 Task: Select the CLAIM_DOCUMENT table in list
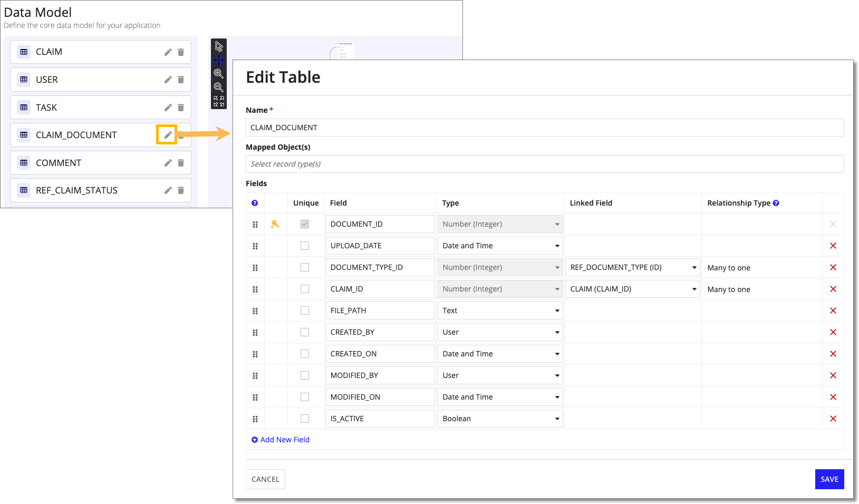click(100, 135)
